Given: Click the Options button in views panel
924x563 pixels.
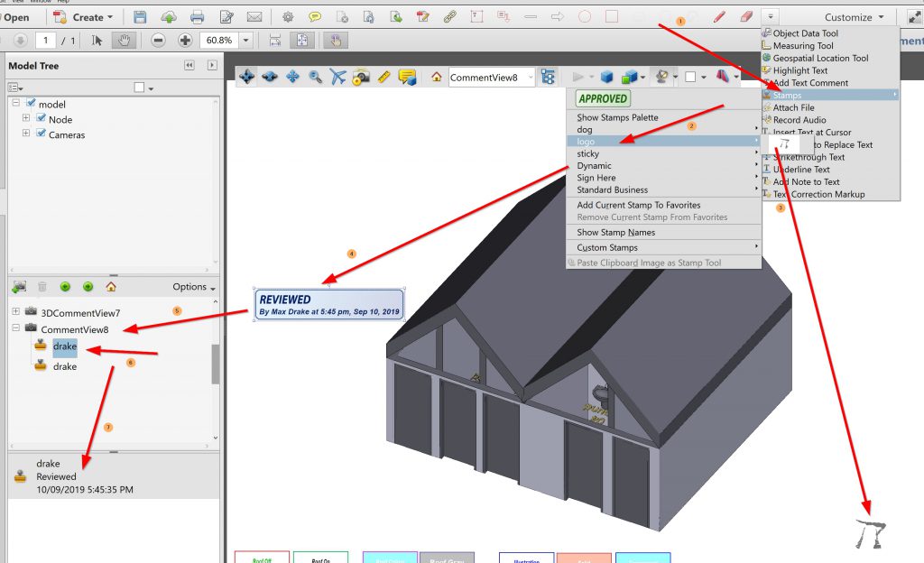Looking at the screenshot, I should pyautogui.click(x=193, y=287).
